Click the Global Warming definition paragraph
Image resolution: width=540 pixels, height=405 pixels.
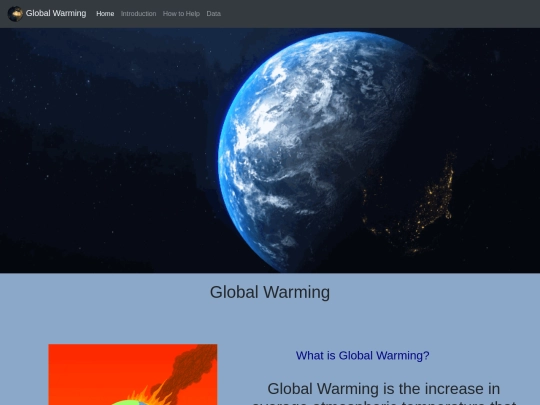point(384,393)
